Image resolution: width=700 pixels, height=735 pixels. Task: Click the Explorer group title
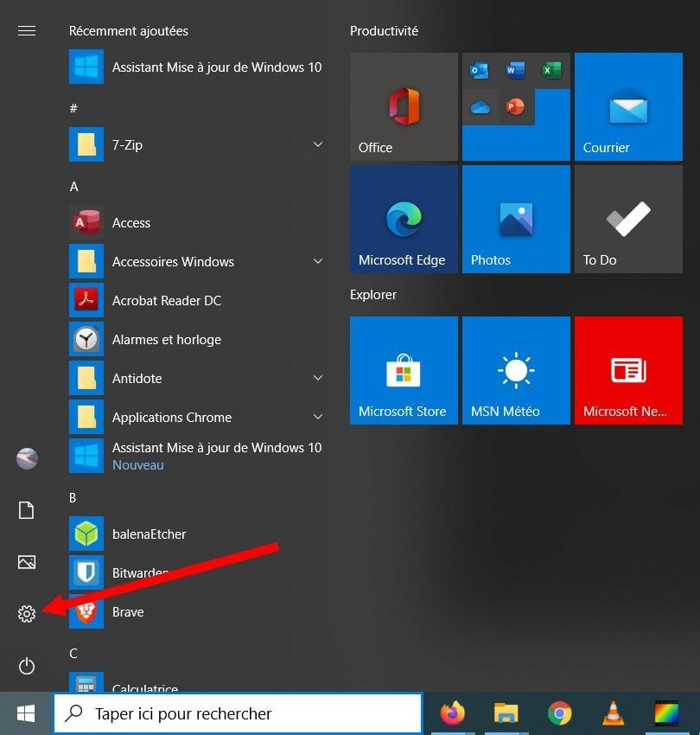(x=373, y=295)
